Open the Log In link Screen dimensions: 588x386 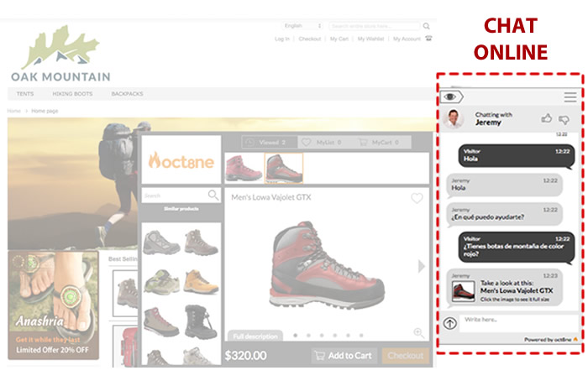click(x=282, y=39)
